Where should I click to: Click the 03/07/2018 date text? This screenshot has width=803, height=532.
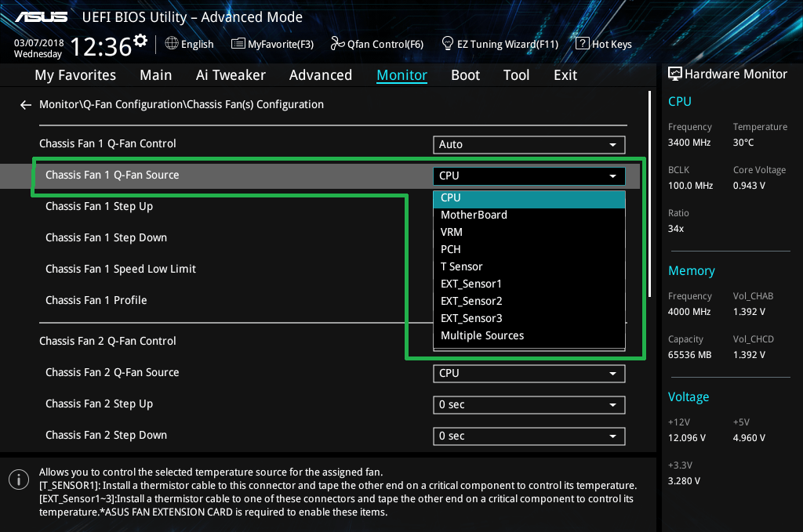[x=39, y=43]
